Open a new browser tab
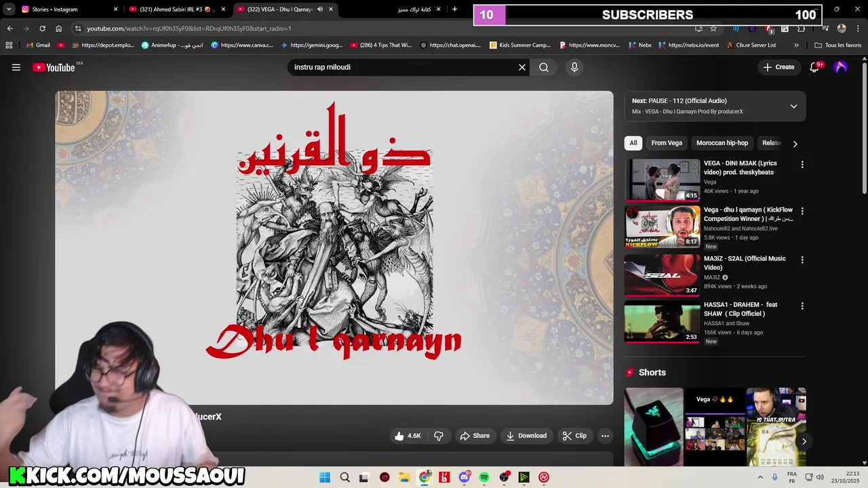Screen dimensions: 868x488 coord(454,9)
